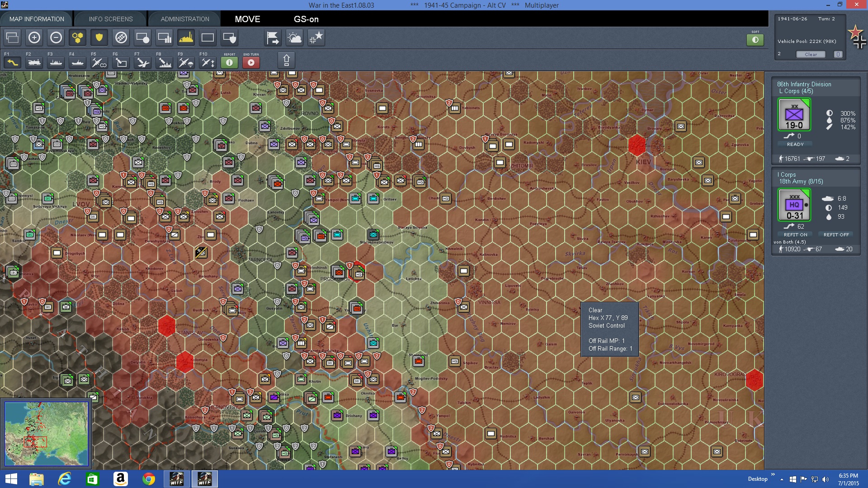
Task: Launch Google Chrome from taskbar
Action: (x=148, y=479)
